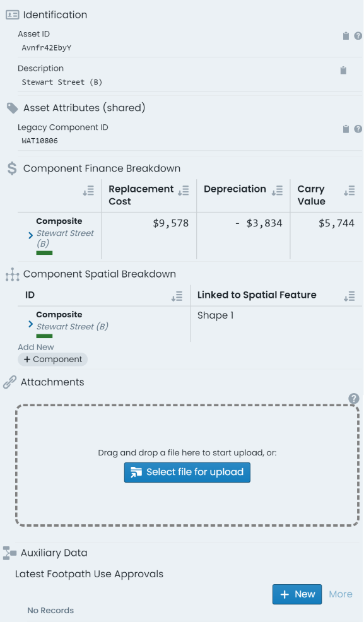Viewport: 364px width, 622px height.
Task: Open help for Legacy Component ID
Action: tap(358, 129)
